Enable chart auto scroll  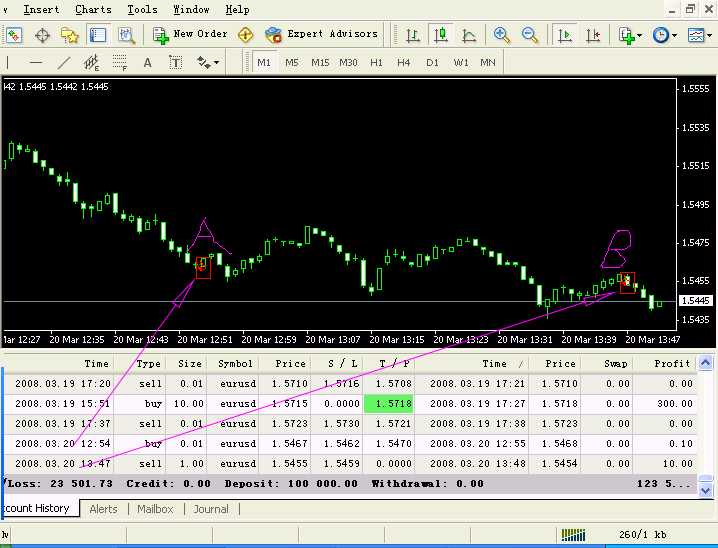tap(565, 34)
